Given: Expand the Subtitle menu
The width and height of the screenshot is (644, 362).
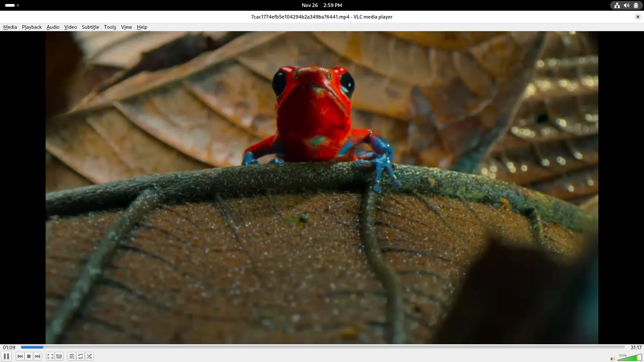Looking at the screenshot, I should coord(90,27).
